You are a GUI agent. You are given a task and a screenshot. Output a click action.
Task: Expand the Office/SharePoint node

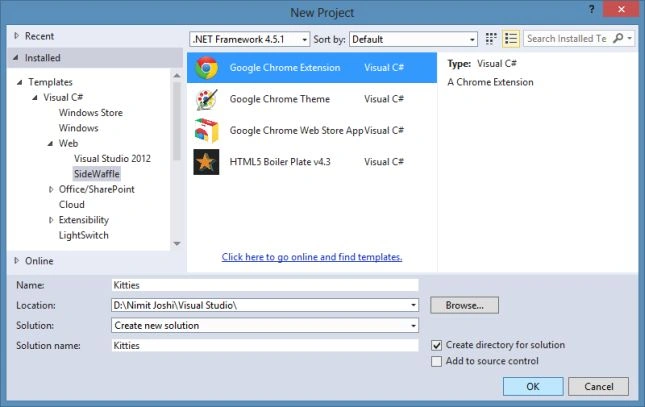pos(51,189)
